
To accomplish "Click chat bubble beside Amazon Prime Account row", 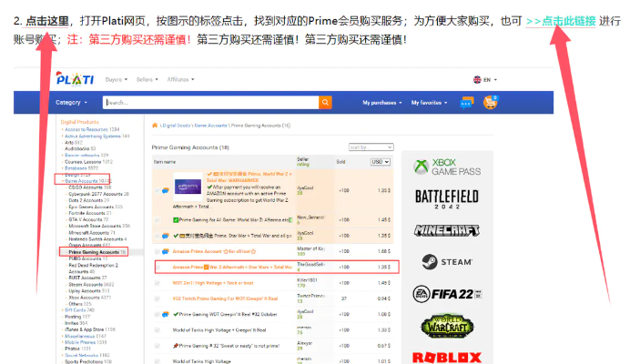I will (x=166, y=251).
